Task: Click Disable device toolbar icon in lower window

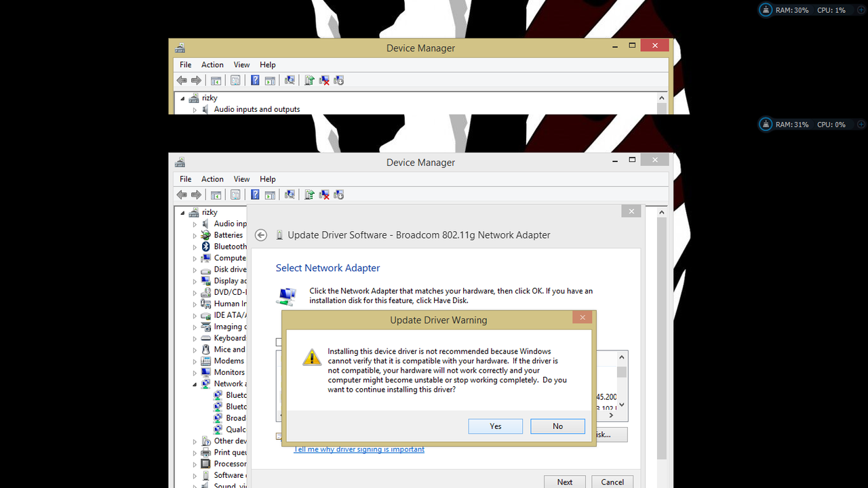Action: click(x=339, y=195)
